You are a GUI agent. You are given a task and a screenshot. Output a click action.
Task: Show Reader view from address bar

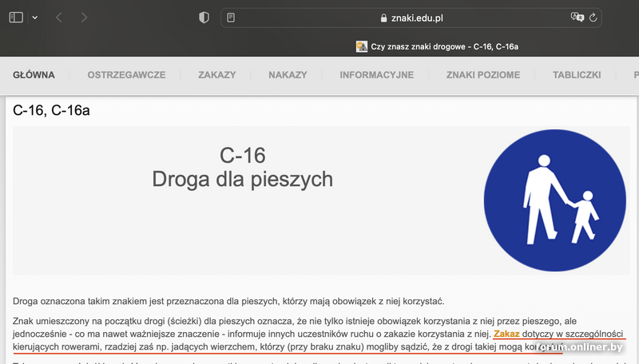coord(231,18)
